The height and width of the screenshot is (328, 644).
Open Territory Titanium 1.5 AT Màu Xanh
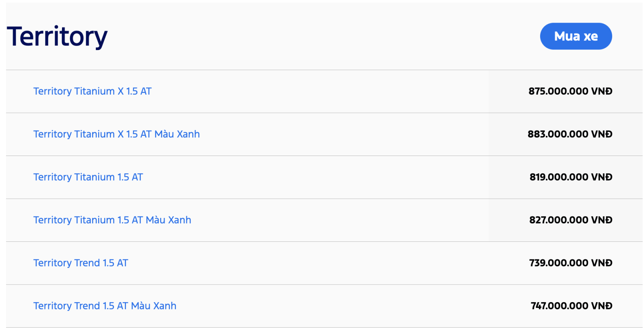tap(112, 220)
